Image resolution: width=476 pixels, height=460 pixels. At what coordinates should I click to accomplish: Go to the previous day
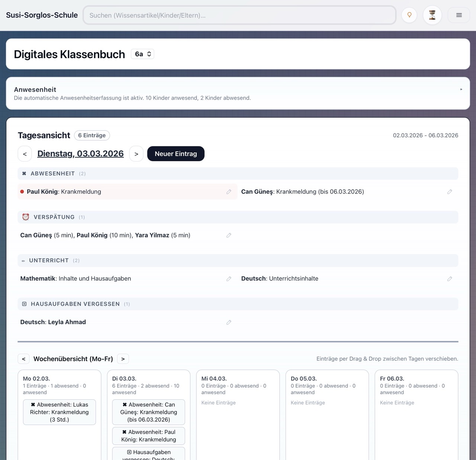[25, 154]
